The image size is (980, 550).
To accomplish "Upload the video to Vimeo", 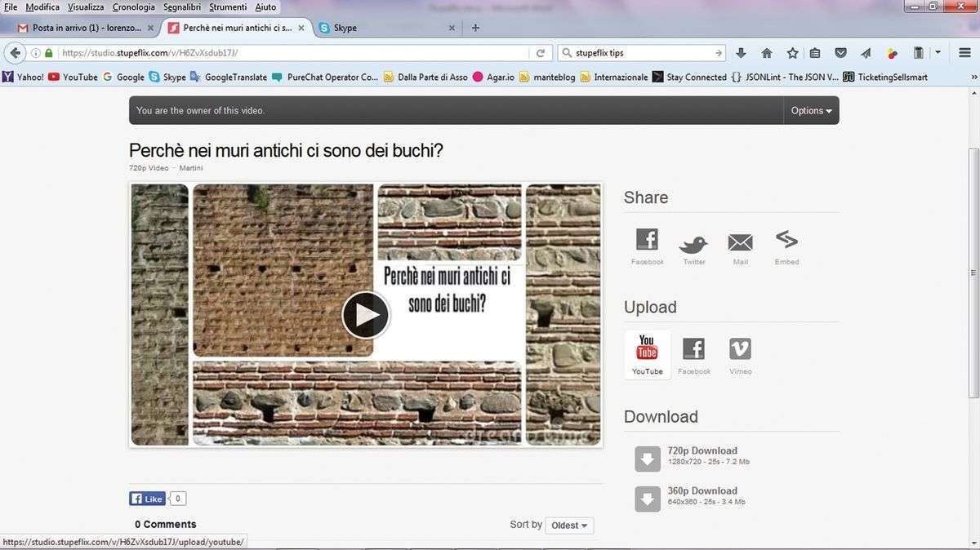I will [740, 355].
